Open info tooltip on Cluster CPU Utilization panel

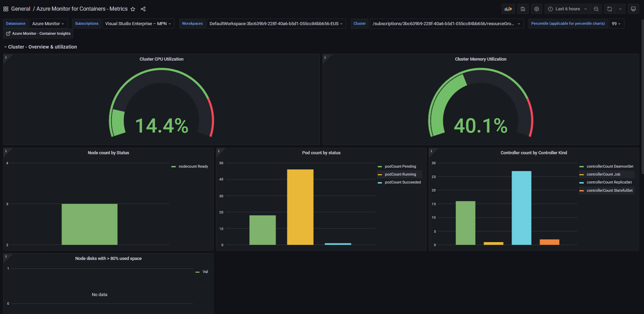click(6, 57)
